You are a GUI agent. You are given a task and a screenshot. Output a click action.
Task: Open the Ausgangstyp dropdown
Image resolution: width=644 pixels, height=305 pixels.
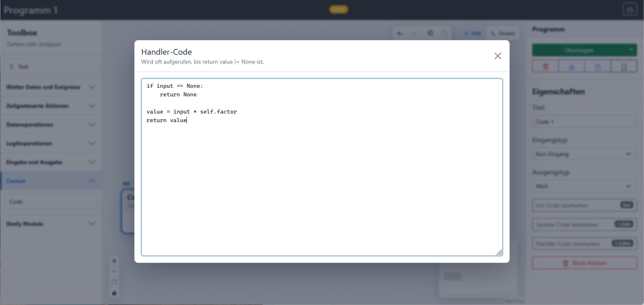pos(584,186)
